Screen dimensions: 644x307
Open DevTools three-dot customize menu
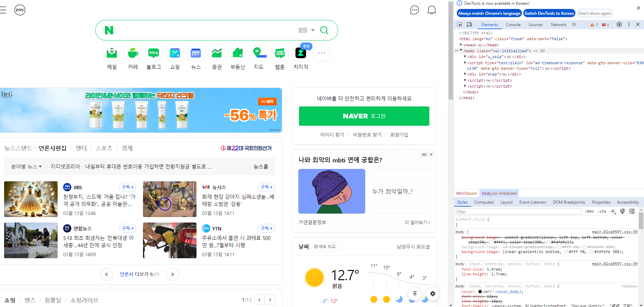coord(629,24)
